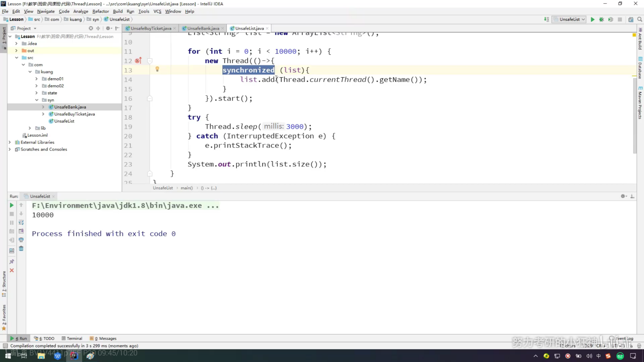Click the Terminal tab at bottom
Viewport: 644px width, 362px height.
(x=74, y=338)
